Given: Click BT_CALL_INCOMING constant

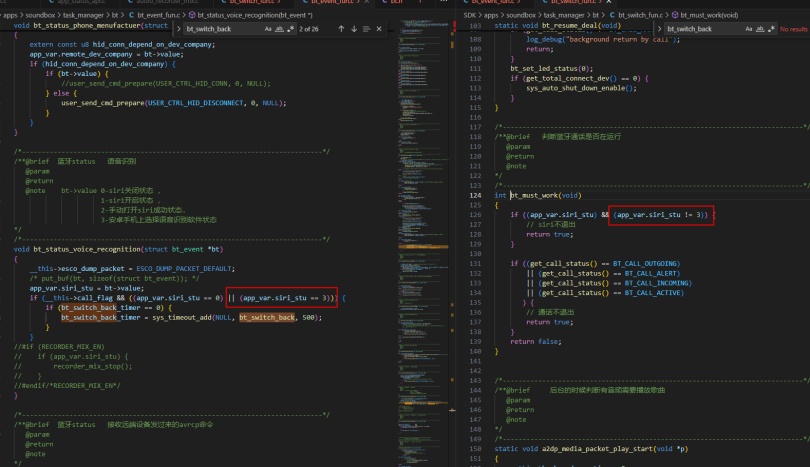Looking at the screenshot, I should point(656,283).
